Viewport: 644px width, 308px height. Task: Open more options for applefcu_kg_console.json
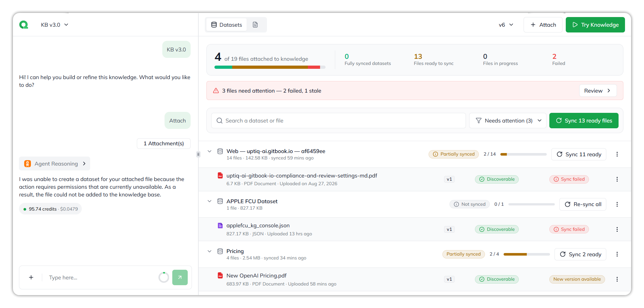point(617,229)
